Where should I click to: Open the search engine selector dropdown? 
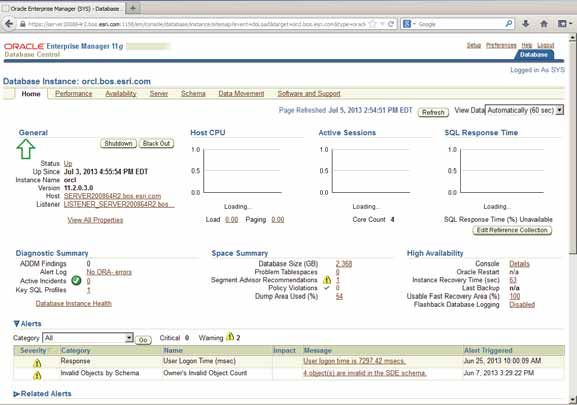409,24
